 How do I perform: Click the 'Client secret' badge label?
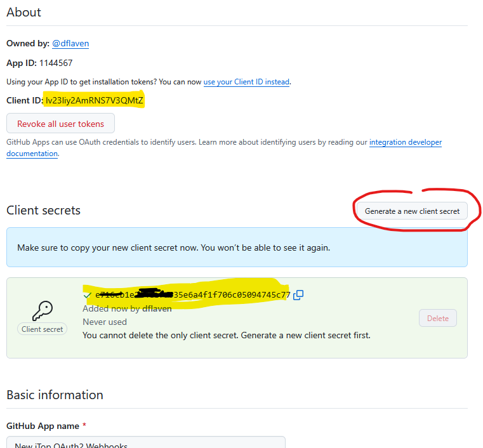coord(43,329)
